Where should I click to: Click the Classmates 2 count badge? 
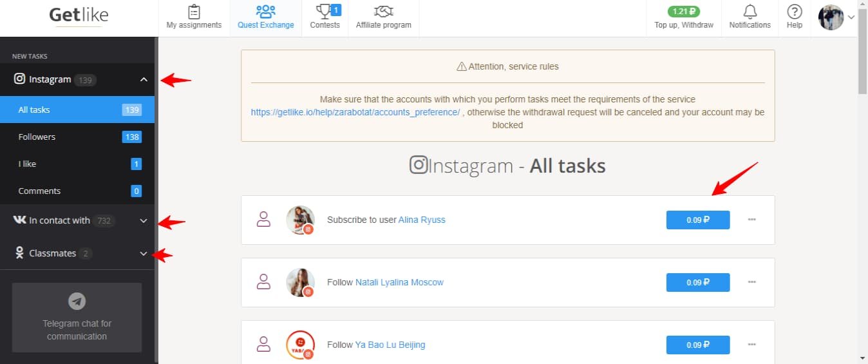85,254
